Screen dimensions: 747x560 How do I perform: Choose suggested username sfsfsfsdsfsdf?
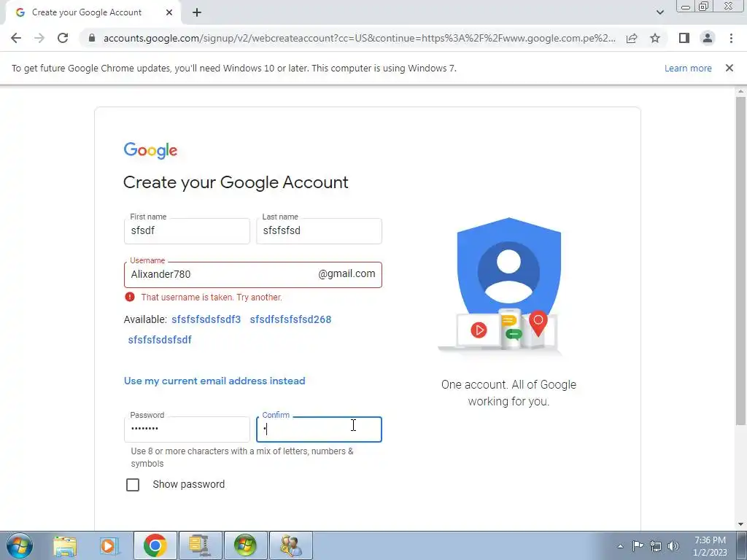tap(160, 340)
